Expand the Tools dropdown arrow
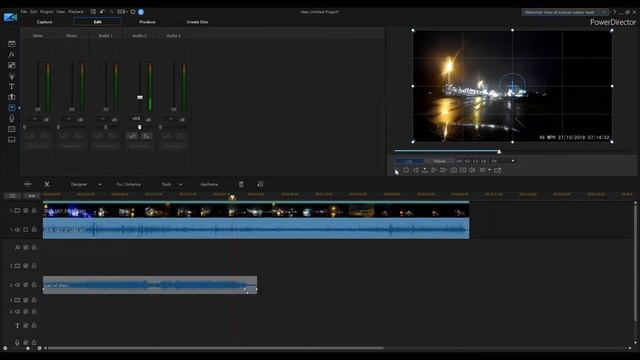The height and width of the screenshot is (360, 640). point(180,184)
